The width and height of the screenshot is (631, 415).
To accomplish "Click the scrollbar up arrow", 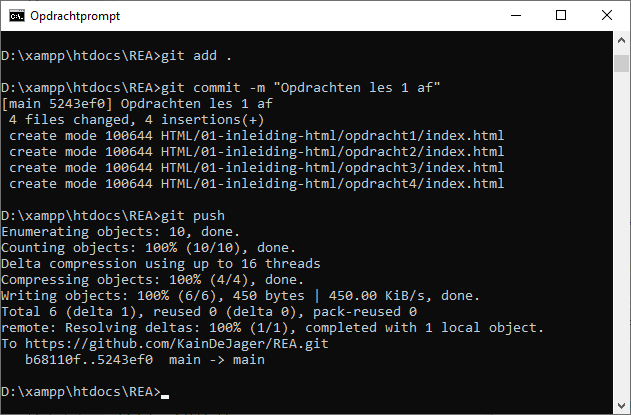I will click(621, 40).
